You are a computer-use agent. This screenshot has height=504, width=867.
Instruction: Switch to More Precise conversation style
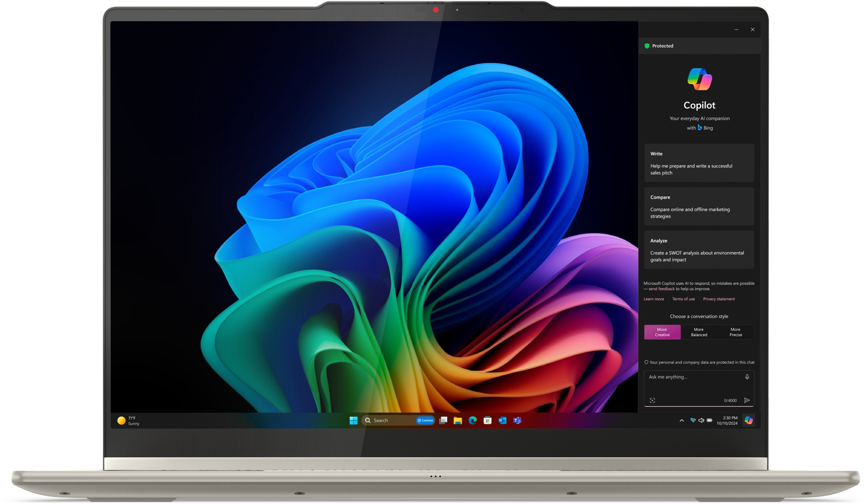(736, 332)
